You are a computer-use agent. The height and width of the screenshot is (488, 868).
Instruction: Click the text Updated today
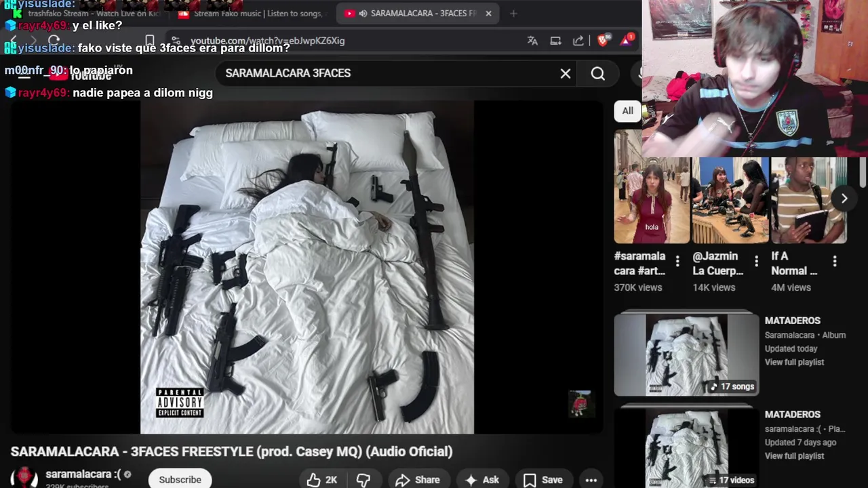click(x=791, y=348)
